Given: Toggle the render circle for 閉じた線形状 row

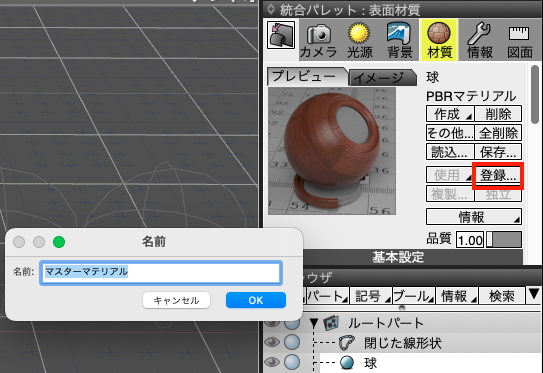Looking at the screenshot, I should tap(292, 343).
